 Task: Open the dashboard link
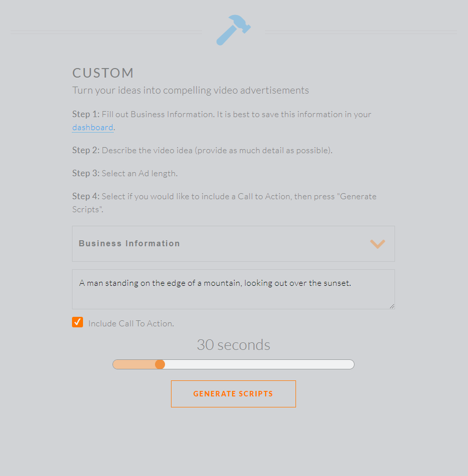92,128
